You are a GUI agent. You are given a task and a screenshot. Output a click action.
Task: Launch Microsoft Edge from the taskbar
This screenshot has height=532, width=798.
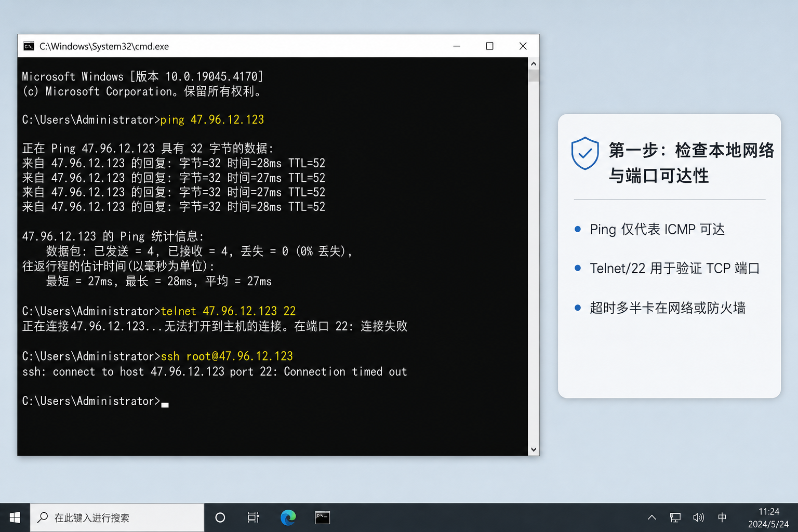288,517
